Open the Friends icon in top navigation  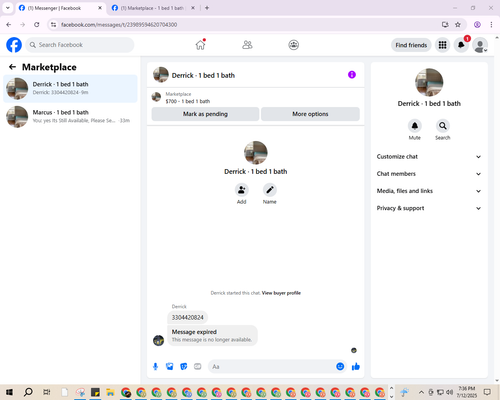click(247, 45)
